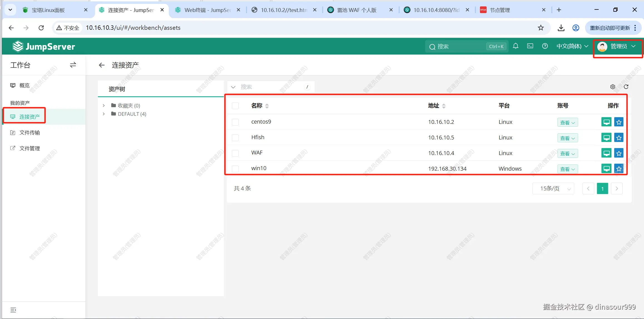Open the notifications bell icon
Image resolution: width=644 pixels, height=319 pixels.
pos(516,46)
